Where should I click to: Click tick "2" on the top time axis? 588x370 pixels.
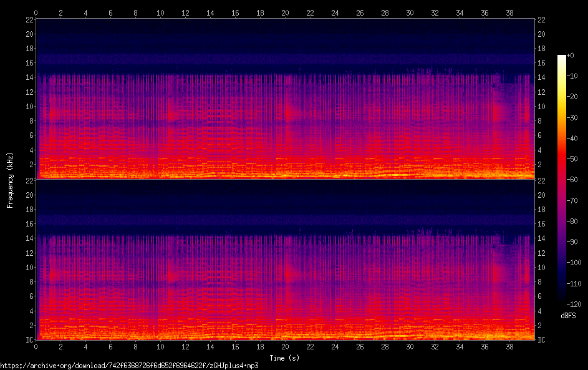pyautogui.click(x=60, y=12)
